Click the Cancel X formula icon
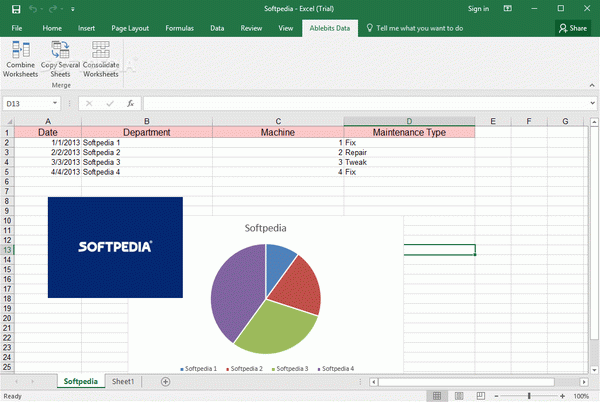This screenshot has width=600, height=402. click(x=89, y=103)
